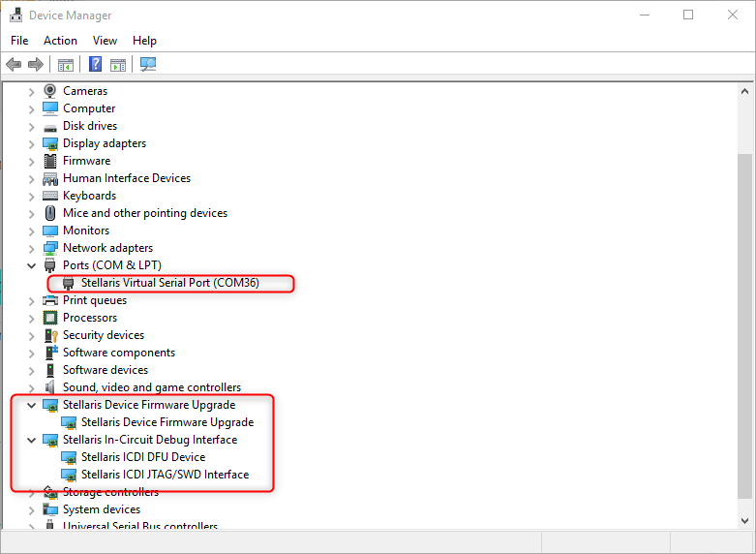
Task: Collapse Stellaris Device Firmware Upgrade category
Action: pos(31,405)
